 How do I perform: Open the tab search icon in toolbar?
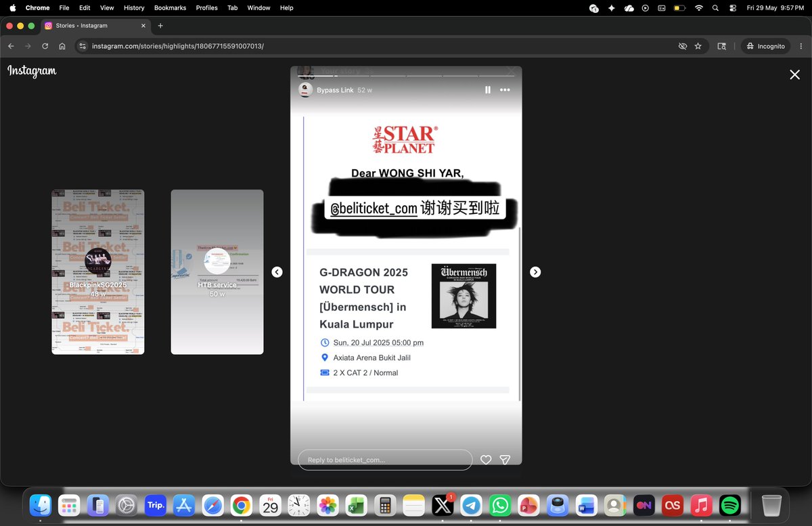pos(722,46)
